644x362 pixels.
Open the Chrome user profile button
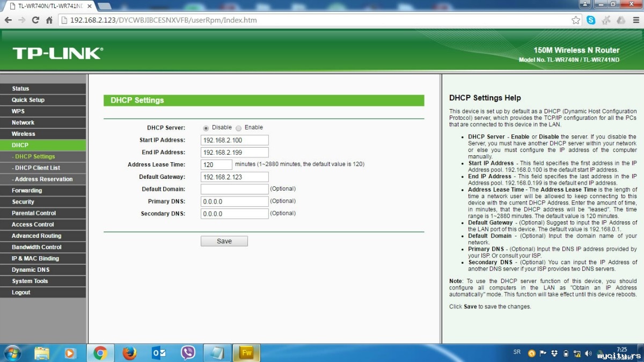click(586, 4)
